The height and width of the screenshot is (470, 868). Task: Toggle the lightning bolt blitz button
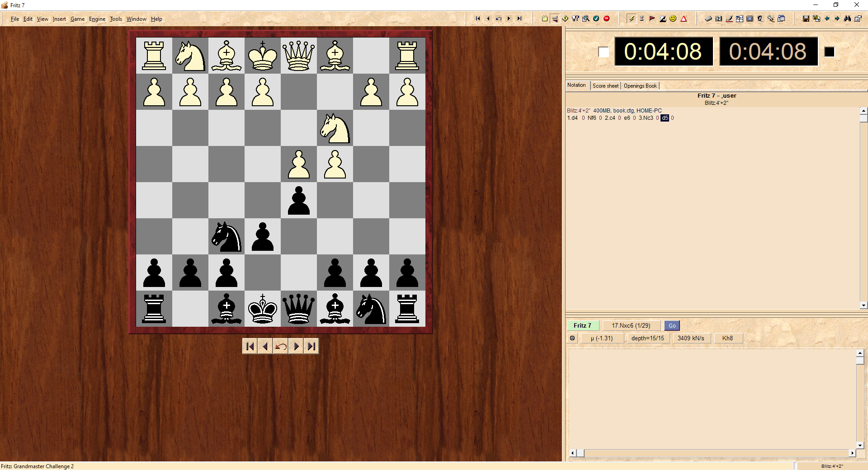pos(632,19)
